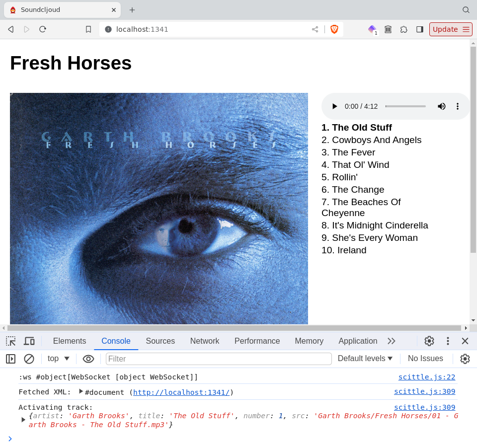Open audio player more options menu
The height and width of the screenshot is (448, 477).
click(x=458, y=106)
